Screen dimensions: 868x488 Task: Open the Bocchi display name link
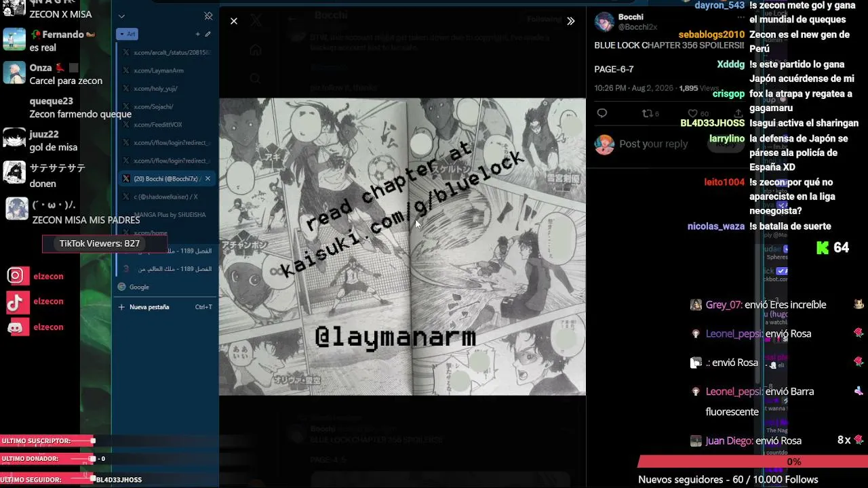point(631,17)
